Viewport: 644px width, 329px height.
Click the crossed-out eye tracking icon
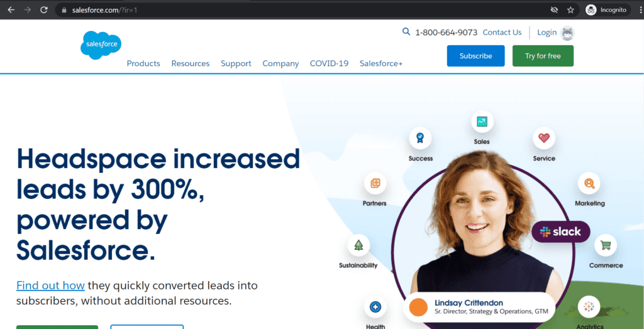[x=554, y=10]
